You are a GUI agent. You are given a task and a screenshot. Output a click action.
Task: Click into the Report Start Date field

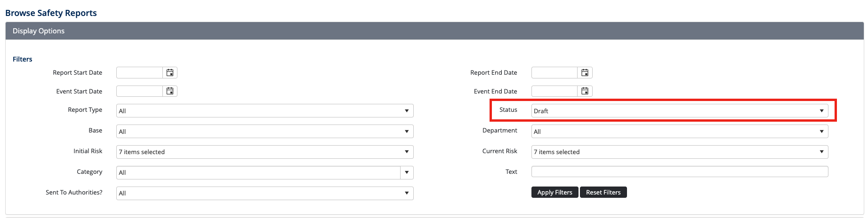(x=139, y=73)
